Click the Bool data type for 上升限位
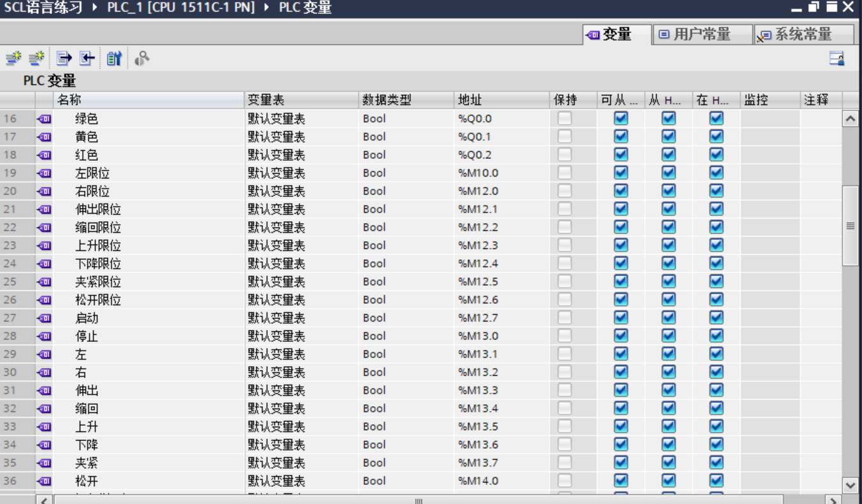Viewport: 862px width, 504px height. click(x=374, y=245)
